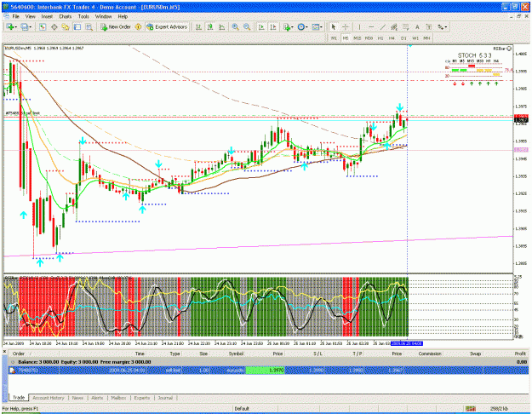
Task: Switch to the Journal tab
Action: 165,398
